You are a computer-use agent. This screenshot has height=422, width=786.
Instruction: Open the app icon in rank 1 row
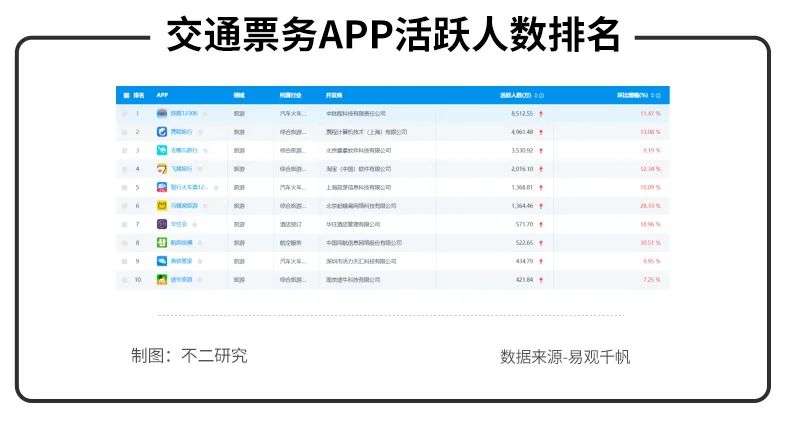(162, 113)
